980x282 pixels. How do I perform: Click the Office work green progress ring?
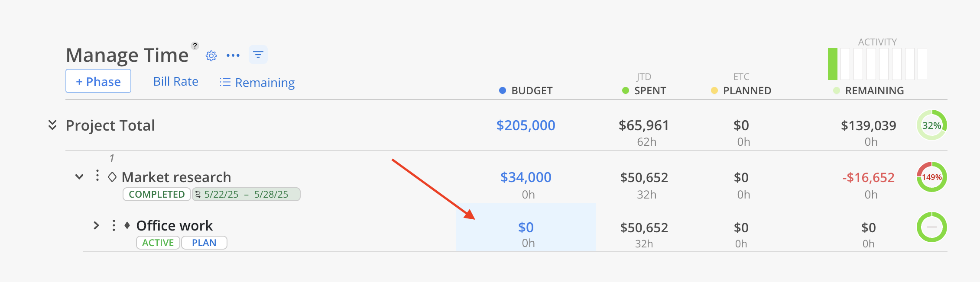(x=931, y=227)
